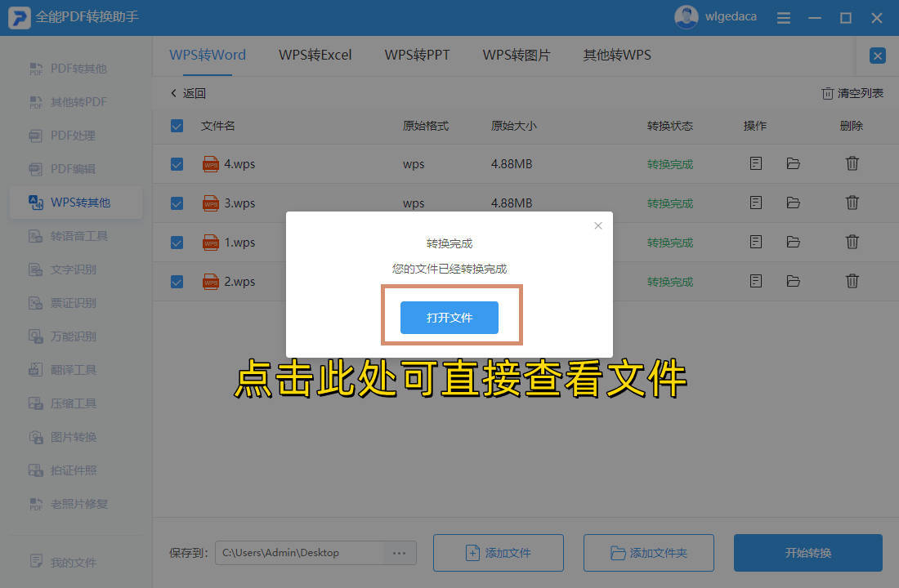
Task: Open converted document for 2.wps row
Action: [756, 281]
